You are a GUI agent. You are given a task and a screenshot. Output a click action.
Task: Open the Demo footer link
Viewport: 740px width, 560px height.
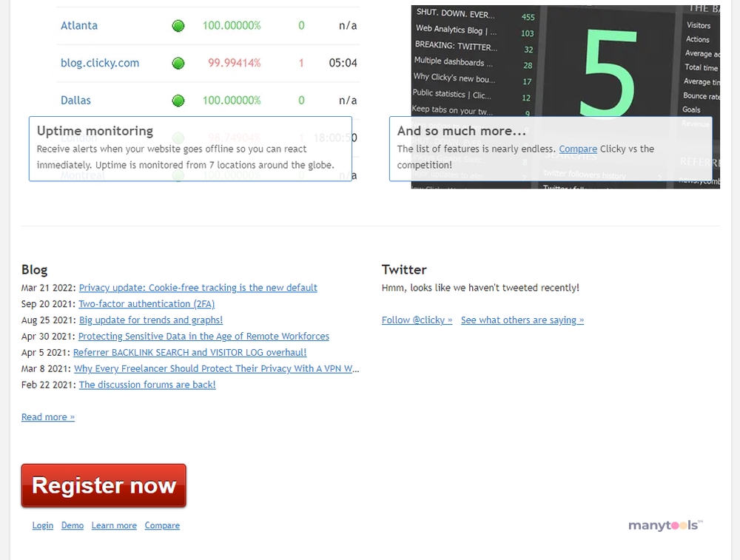click(x=73, y=525)
